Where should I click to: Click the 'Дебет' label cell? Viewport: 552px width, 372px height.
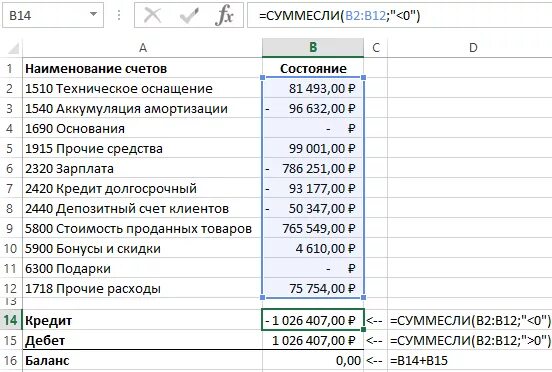tap(143, 340)
